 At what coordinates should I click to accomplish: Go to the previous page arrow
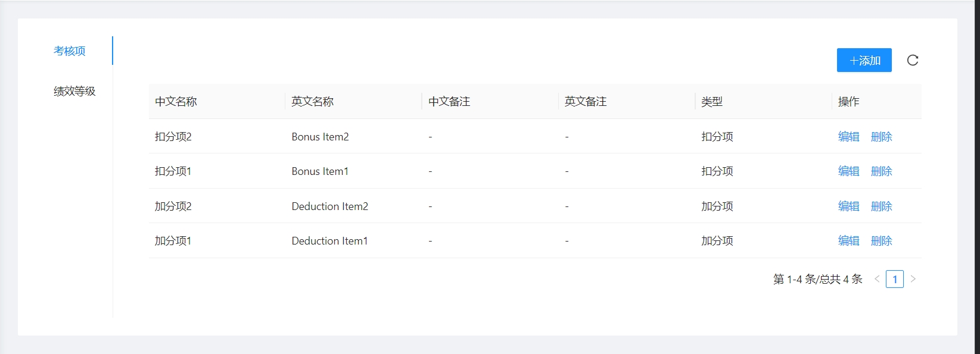tap(877, 279)
